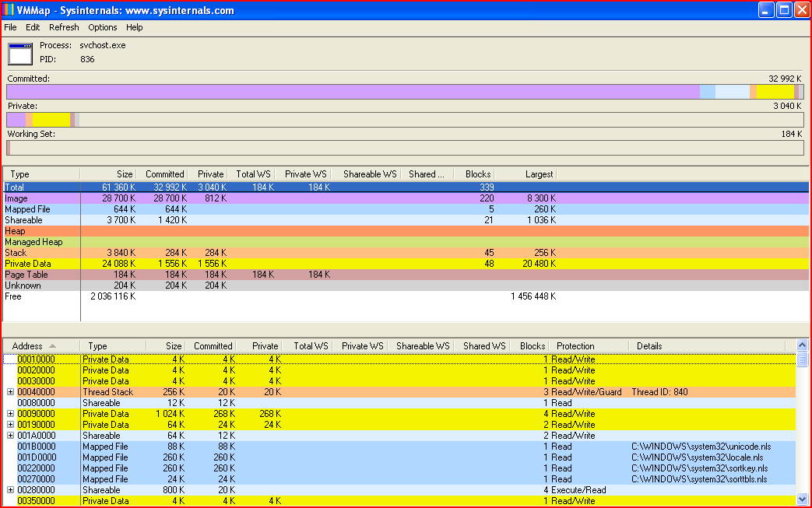
Task: Open the Edit menu
Action: [x=33, y=27]
